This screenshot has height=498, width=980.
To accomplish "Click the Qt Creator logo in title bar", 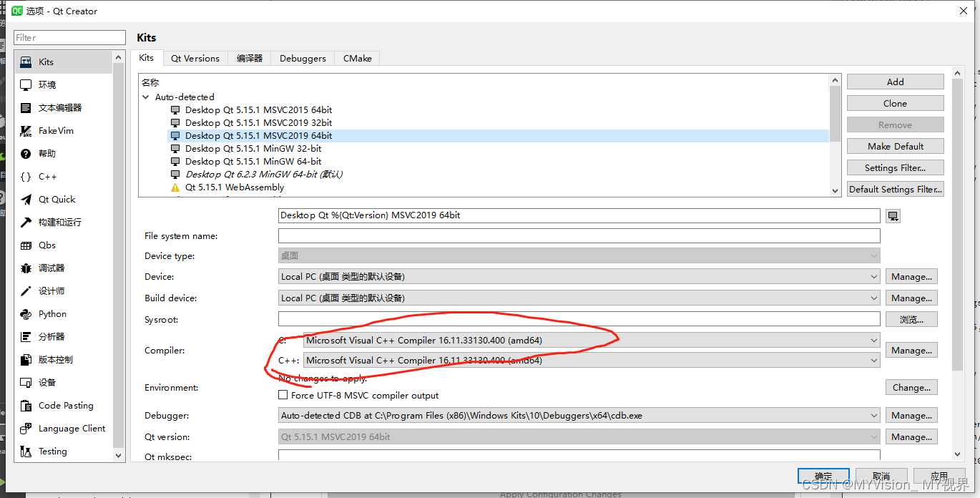I will click(16, 11).
